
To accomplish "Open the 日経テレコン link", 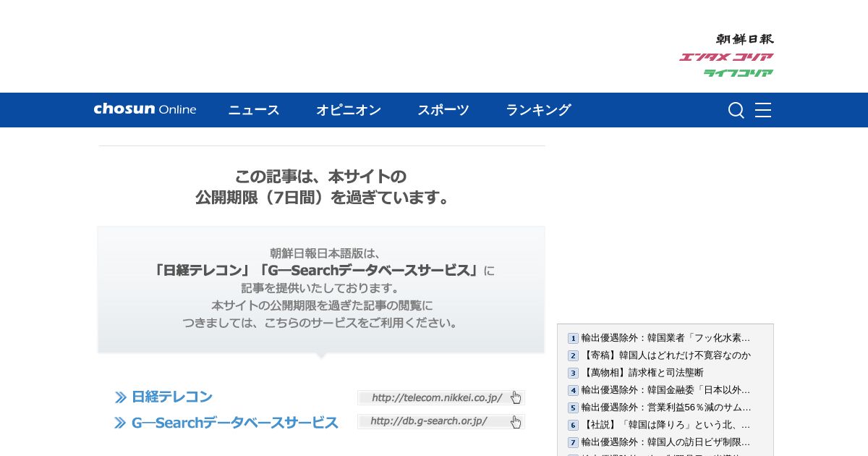I will 171,397.
